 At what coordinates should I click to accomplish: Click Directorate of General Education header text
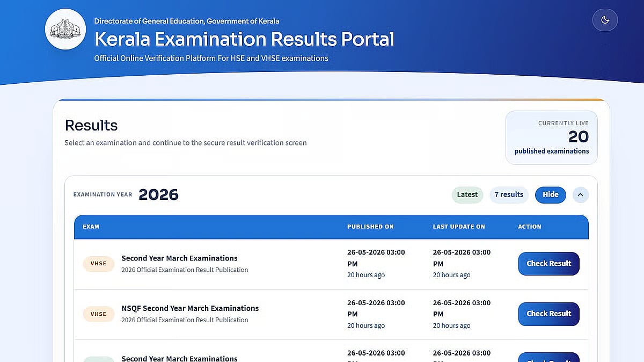[x=187, y=21]
